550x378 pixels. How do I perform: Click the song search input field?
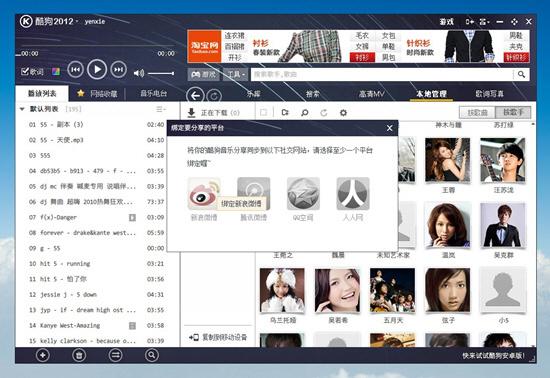point(382,74)
